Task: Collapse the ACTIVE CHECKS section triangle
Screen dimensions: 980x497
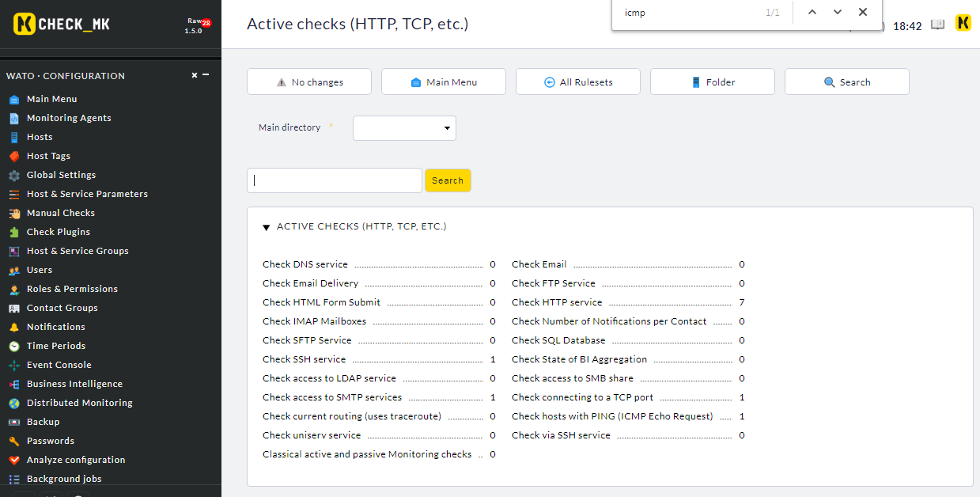Action: pos(267,226)
